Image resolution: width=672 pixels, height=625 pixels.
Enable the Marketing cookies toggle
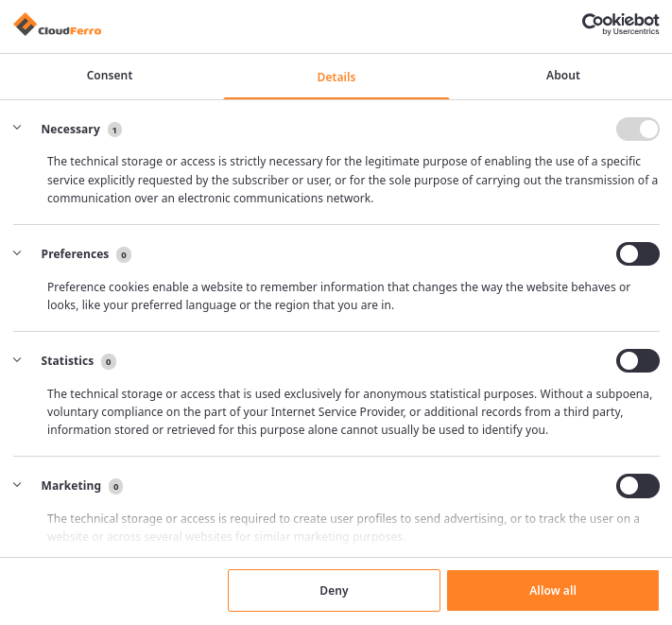point(637,486)
